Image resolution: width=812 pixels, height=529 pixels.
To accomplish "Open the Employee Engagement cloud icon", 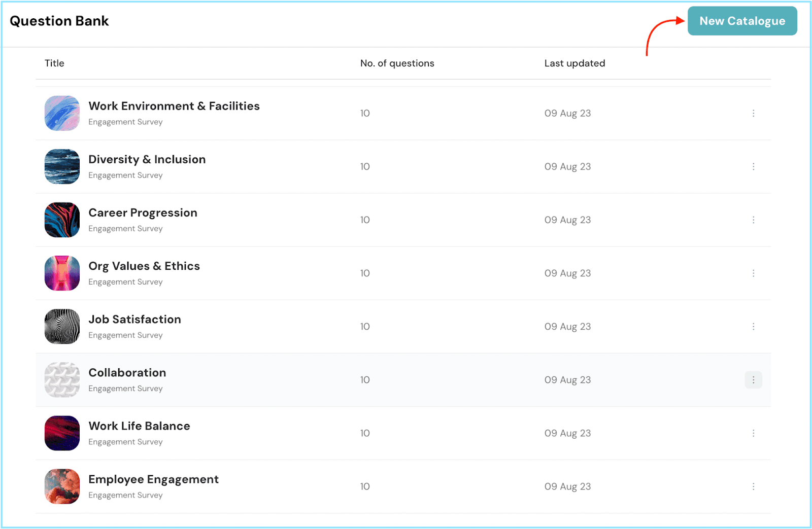I will (62, 486).
